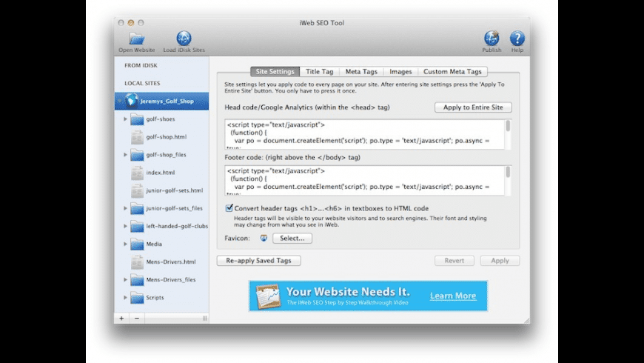Click the Revert button

coord(455,261)
